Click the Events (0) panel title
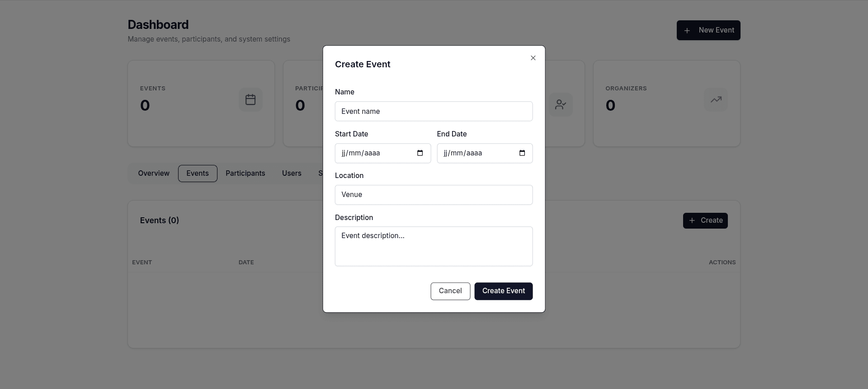 point(160,220)
